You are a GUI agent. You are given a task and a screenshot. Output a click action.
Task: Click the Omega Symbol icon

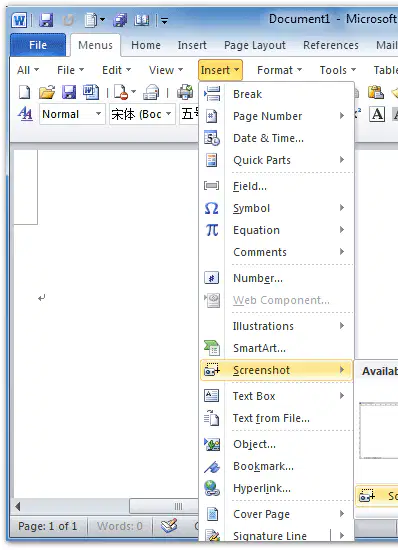211,208
